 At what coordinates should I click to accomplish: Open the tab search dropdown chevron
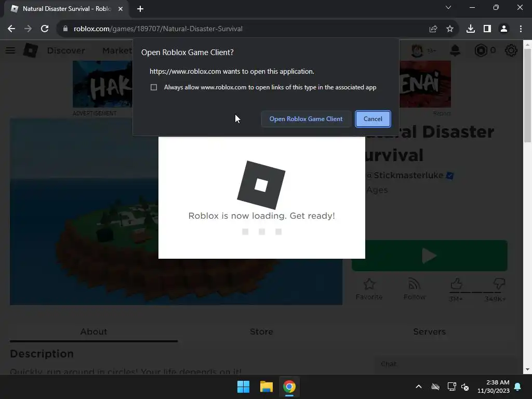[448, 7]
